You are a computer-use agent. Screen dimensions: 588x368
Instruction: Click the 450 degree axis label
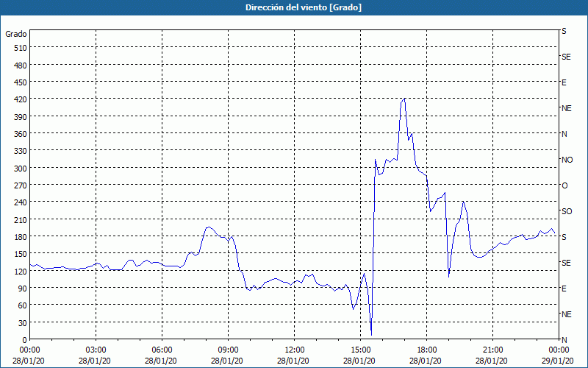tap(21, 82)
